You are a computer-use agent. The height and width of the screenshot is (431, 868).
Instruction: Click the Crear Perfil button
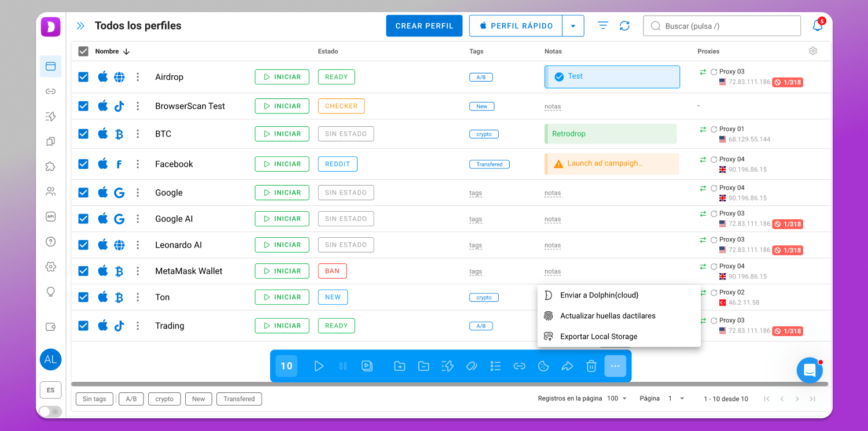424,26
